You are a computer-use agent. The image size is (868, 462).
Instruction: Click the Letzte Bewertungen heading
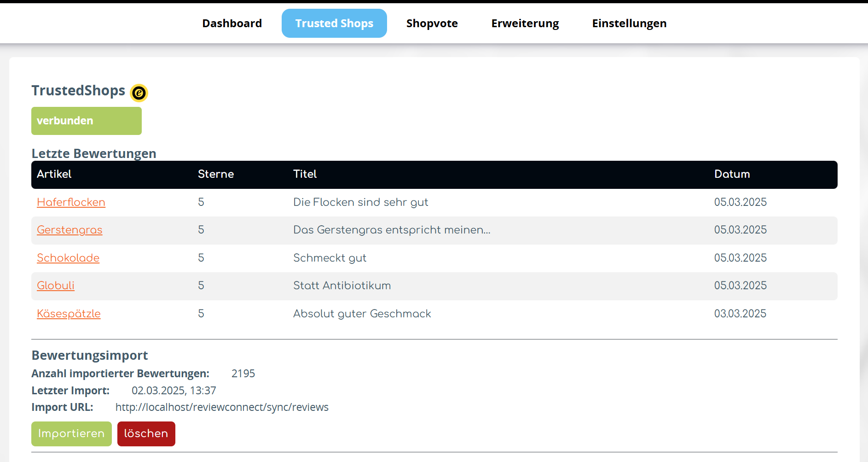tap(94, 153)
